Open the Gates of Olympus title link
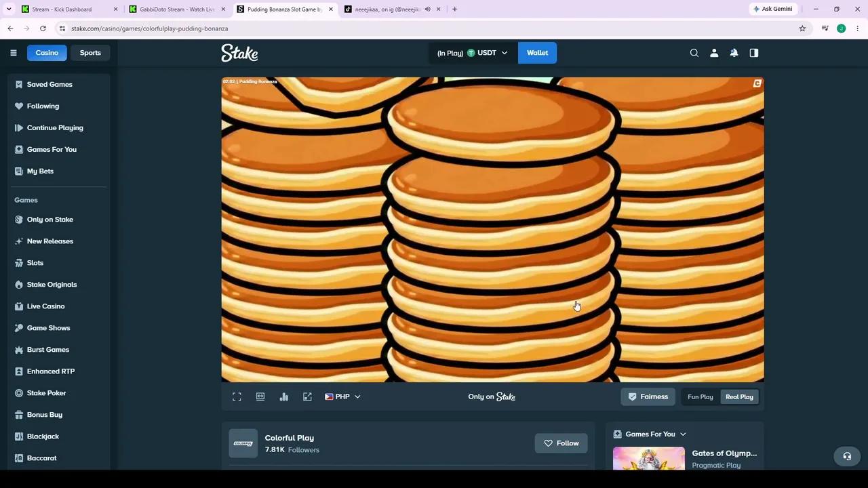This screenshot has height=488, width=868. [724, 453]
